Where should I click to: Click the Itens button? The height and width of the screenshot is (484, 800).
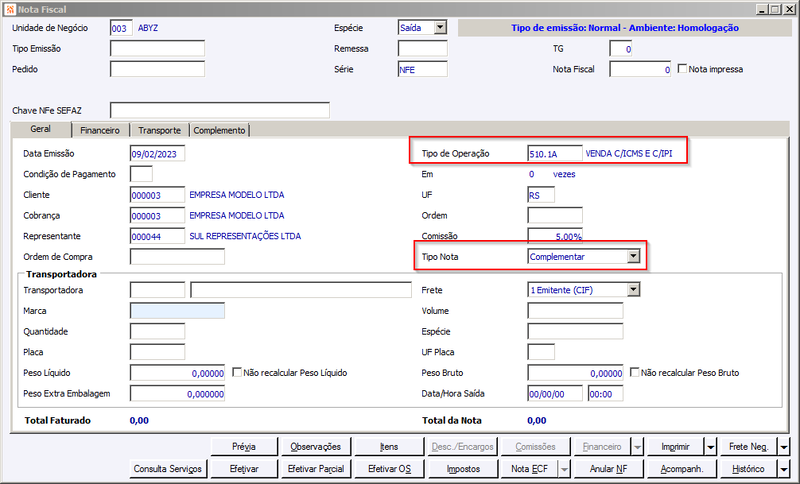(389, 447)
